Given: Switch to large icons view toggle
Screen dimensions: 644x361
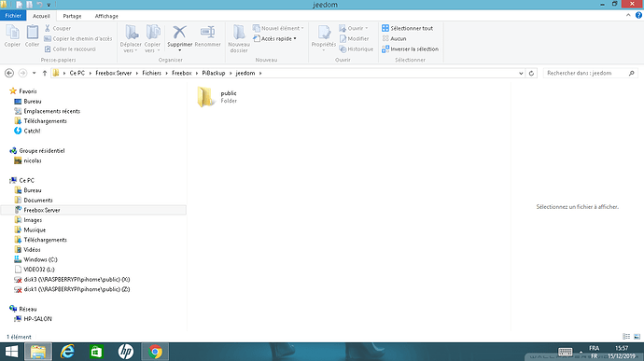Looking at the screenshot, I should [637, 337].
